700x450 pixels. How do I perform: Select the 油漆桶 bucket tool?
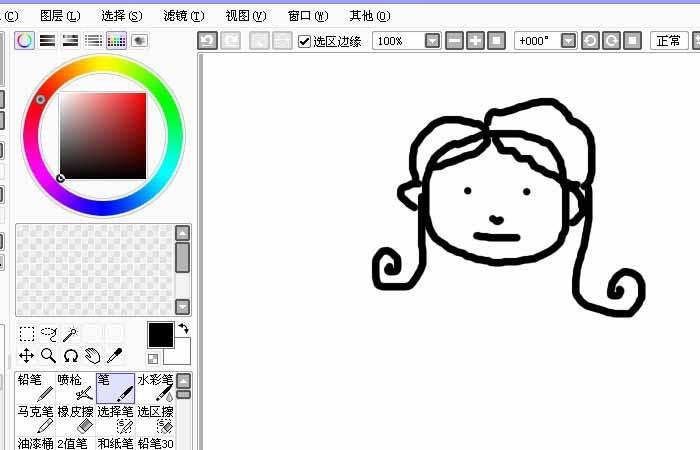(x=35, y=443)
